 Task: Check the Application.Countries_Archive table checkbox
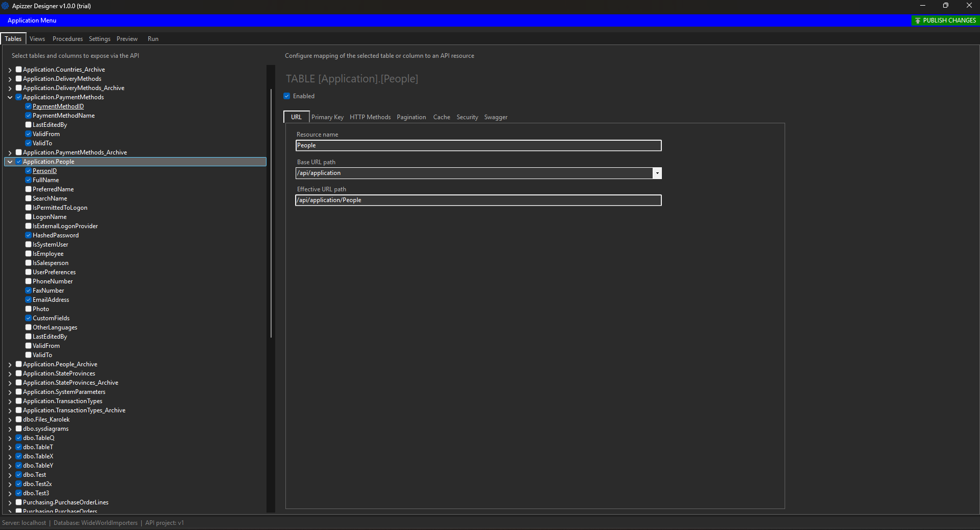[x=18, y=70]
